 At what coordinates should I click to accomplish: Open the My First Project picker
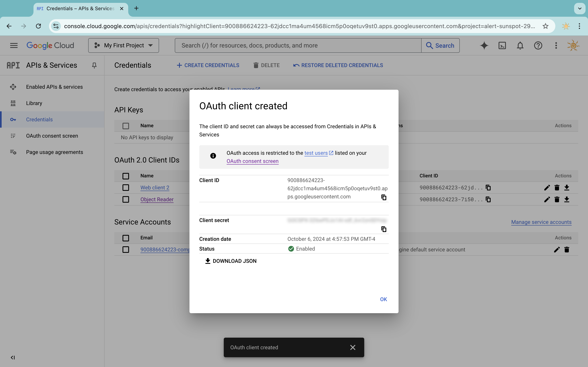[124, 45]
